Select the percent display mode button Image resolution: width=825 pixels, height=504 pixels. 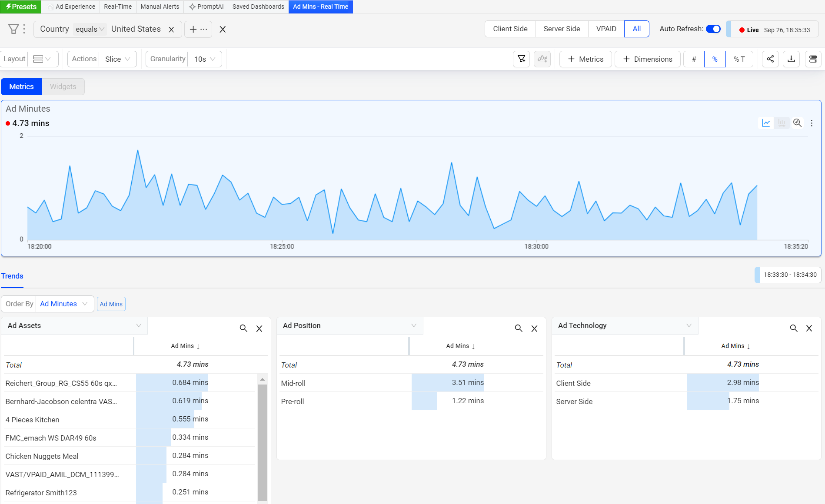[x=715, y=59]
